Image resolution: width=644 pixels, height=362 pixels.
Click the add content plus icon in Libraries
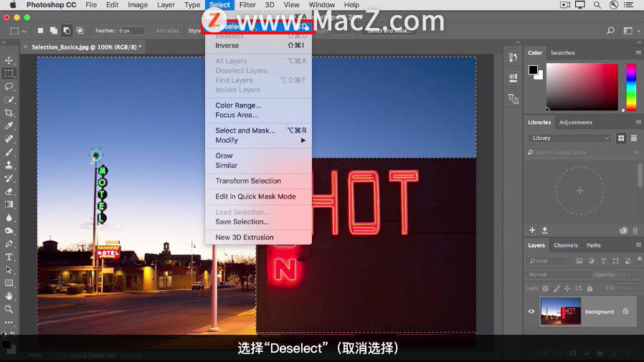tap(532, 230)
